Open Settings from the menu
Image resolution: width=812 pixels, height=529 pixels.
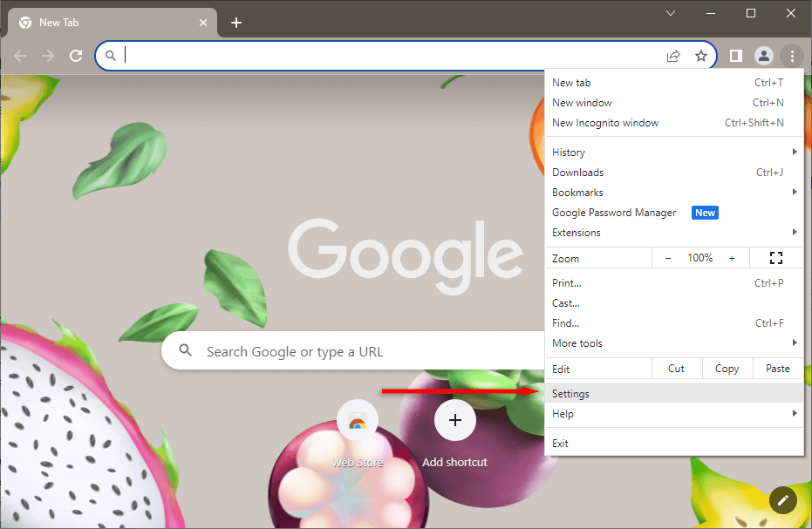pyautogui.click(x=571, y=394)
